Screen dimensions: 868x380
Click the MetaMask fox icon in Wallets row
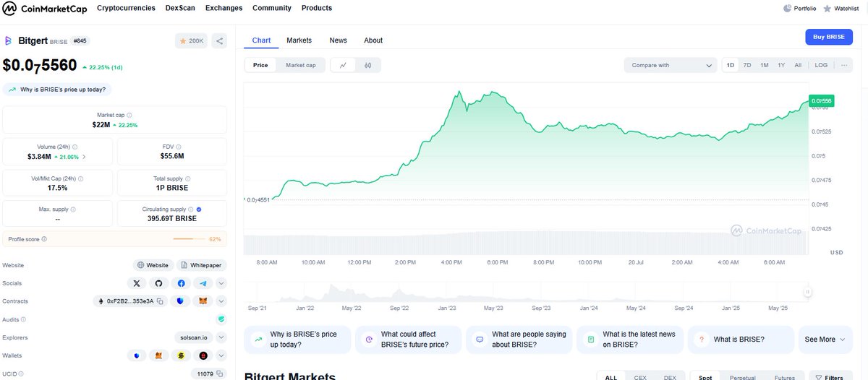159,355
